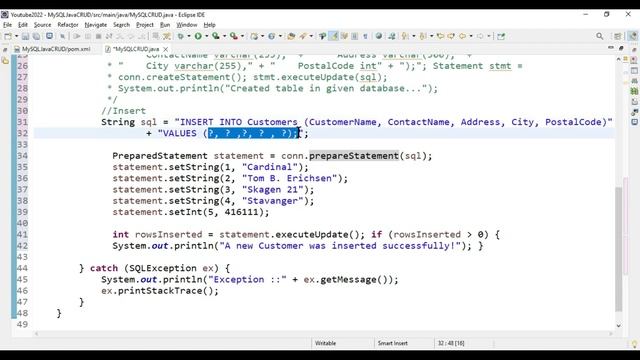Image resolution: width=640 pixels, height=360 pixels.
Task: Click the Save toolbar icon
Action: [x=25, y=36]
